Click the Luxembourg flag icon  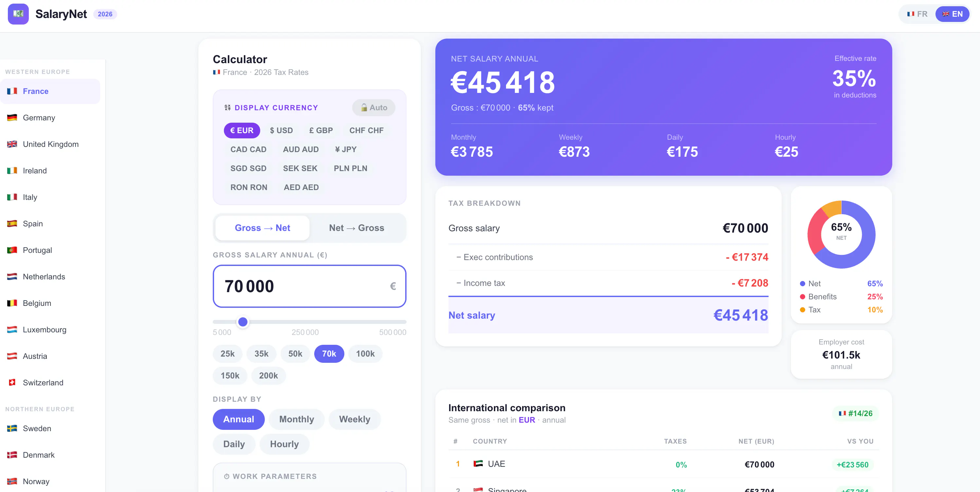[12, 330]
